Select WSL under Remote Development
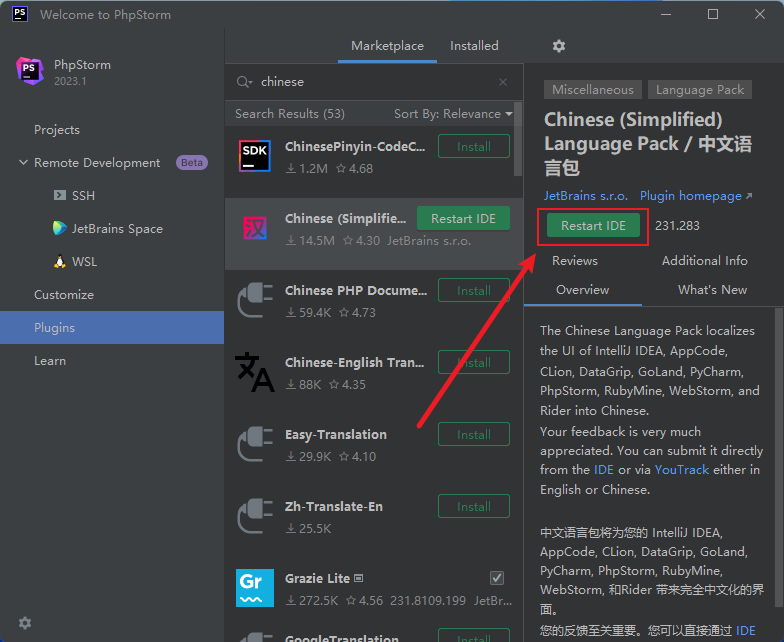Viewport: 784px width, 642px height. [x=84, y=262]
